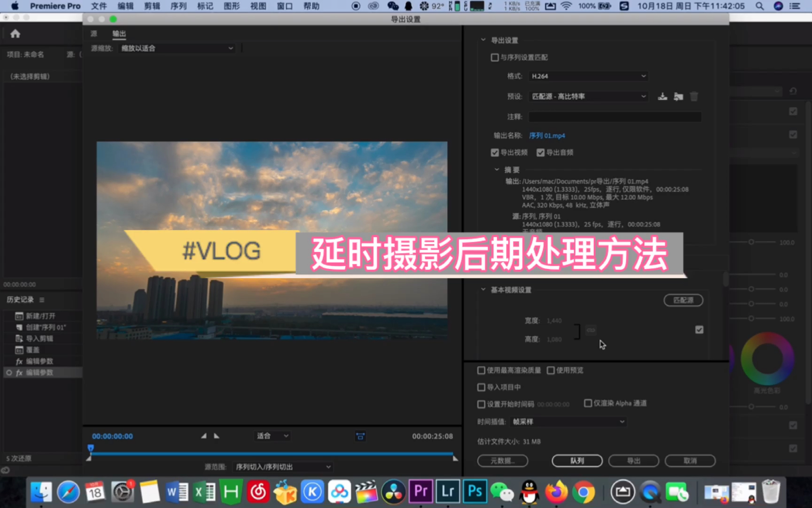Open Microsoft Word from the dock
Image resolution: width=812 pixels, height=508 pixels.
coord(177,492)
